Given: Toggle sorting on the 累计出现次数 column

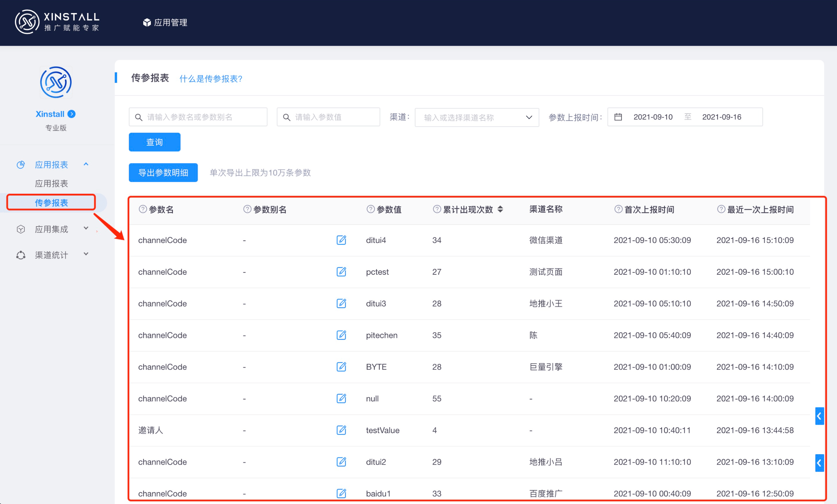Looking at the screenshot, I should coord(501,210).
